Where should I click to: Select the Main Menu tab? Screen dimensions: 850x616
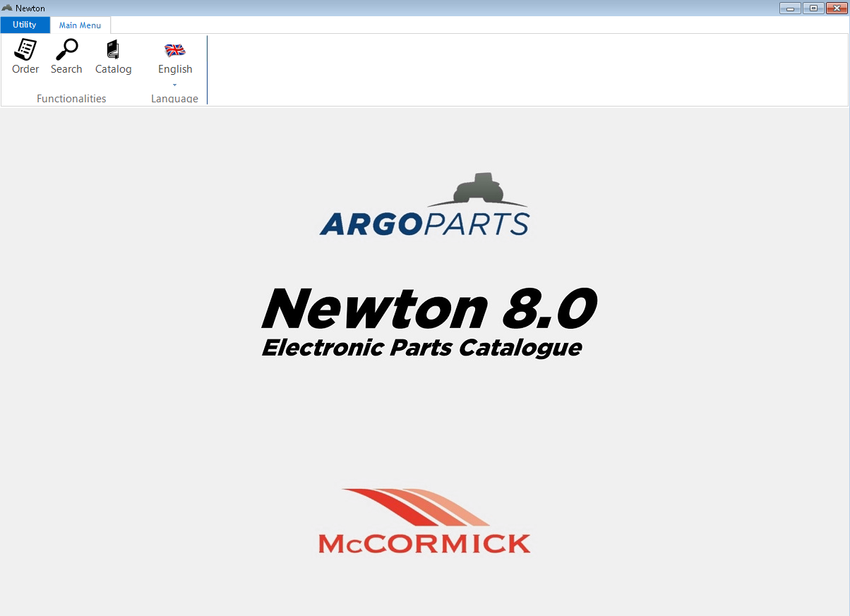point(80,25)
